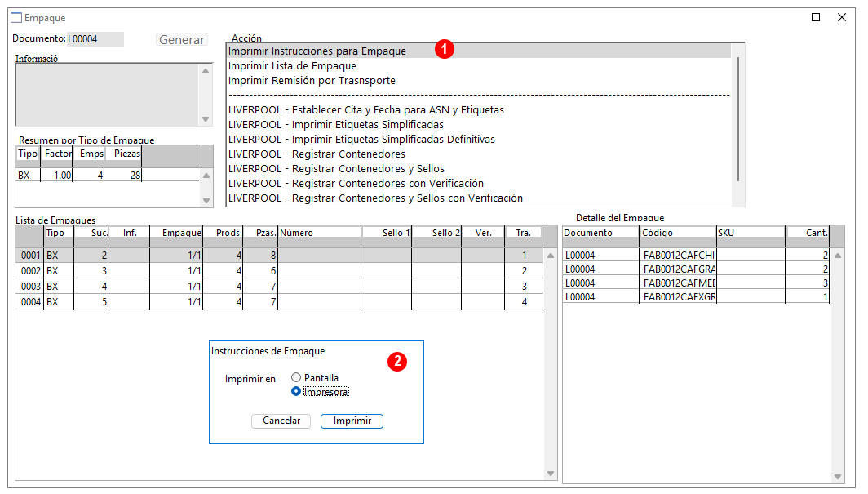Click the FAB0012CAFXGR code cell
The height and width of the screenshot is (494, 868).
678,297
